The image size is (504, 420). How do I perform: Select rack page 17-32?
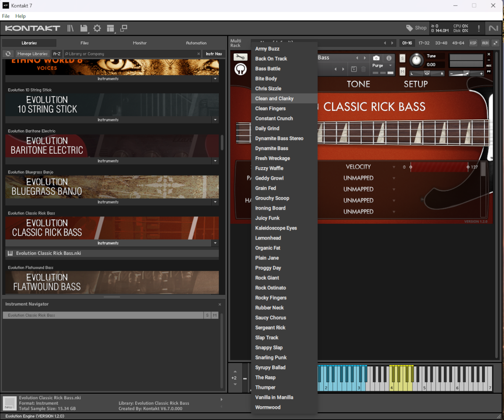(424, 43)
